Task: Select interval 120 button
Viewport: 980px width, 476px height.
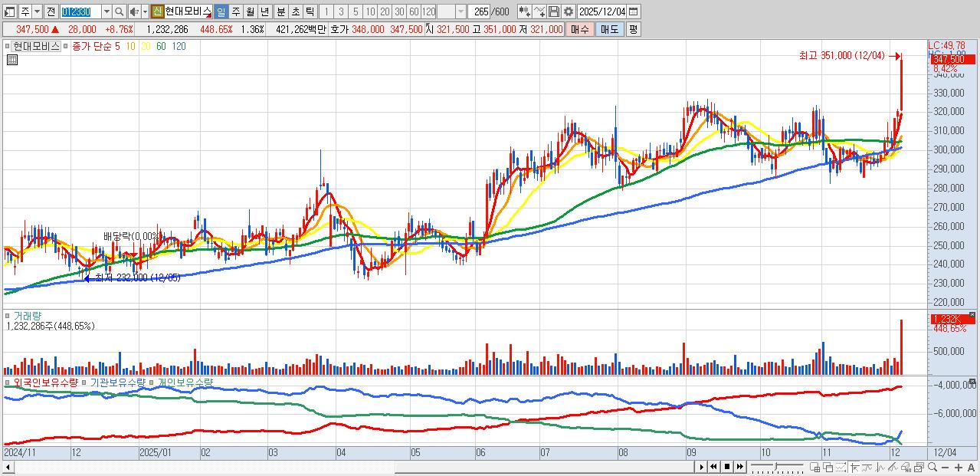Action: click(428, 11)
